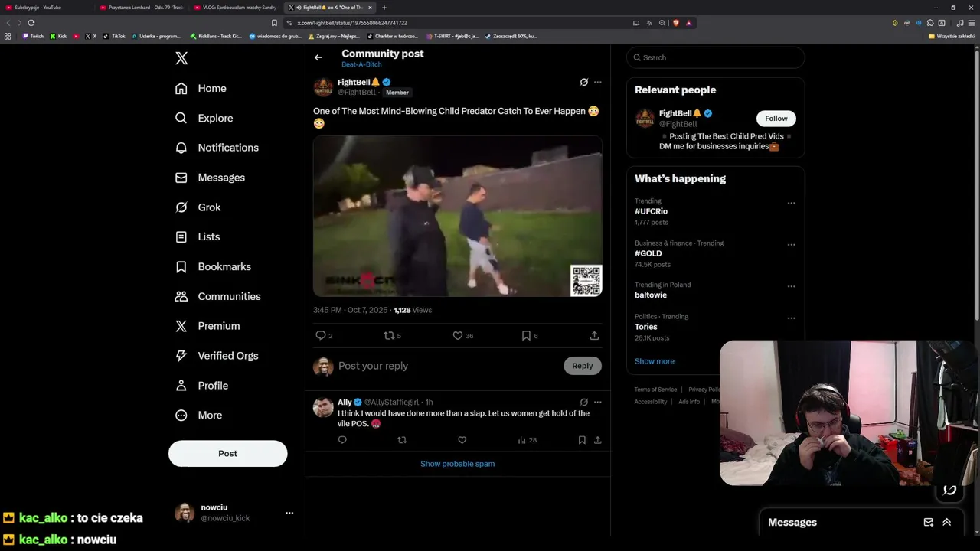The image size is (980, 551).
Task: Click the white Post button
Action: point(227,453)
